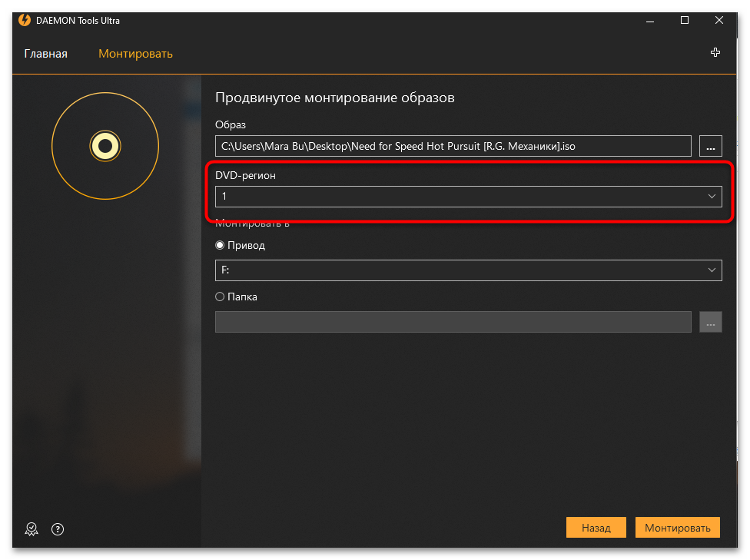Viewport: 750px width, 560px height.
Task: Select the Папка radio button
Action: click(220, 297)
